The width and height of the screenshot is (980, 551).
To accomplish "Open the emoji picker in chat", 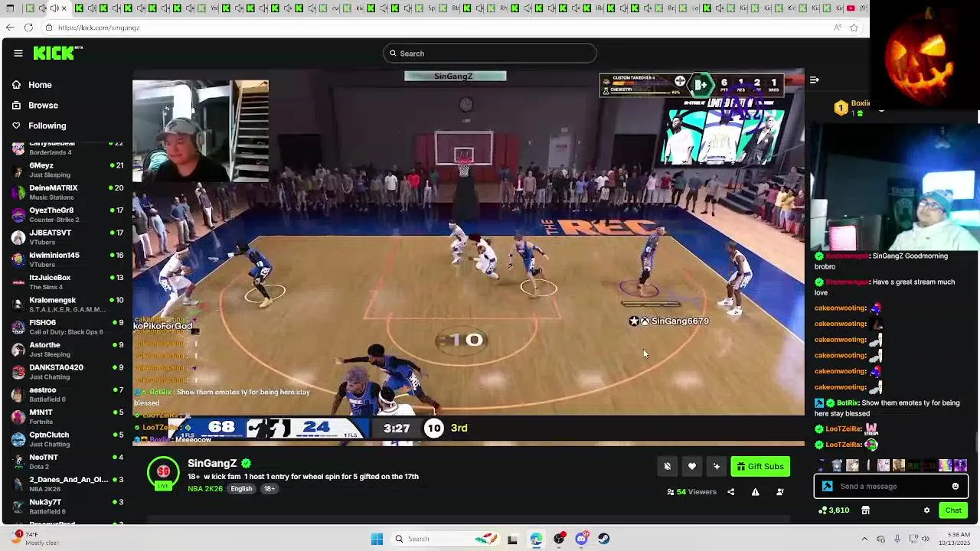I will 955,487.
